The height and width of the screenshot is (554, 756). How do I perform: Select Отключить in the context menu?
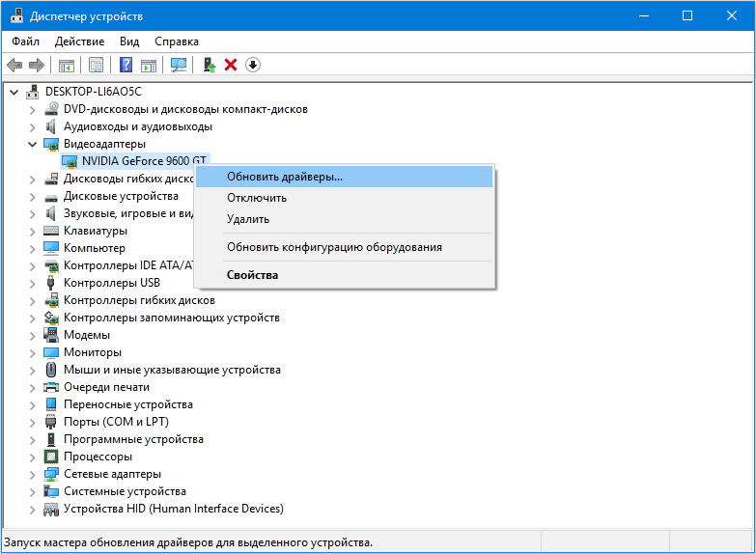[256, 198]
